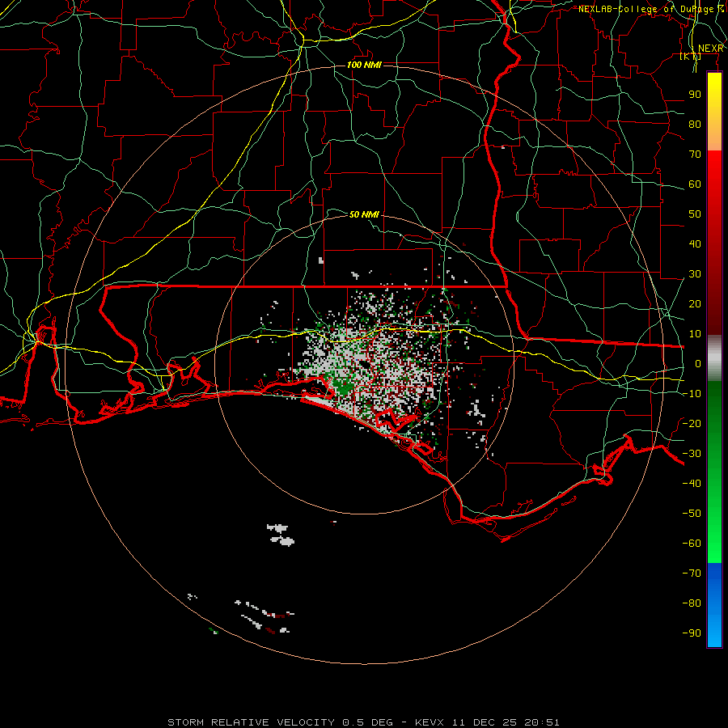The height and width of the screenshot is (728, 728).
Task: Click the blue bottom segment of the color bar
Action: pyautogui.click(x=714, y=605)
